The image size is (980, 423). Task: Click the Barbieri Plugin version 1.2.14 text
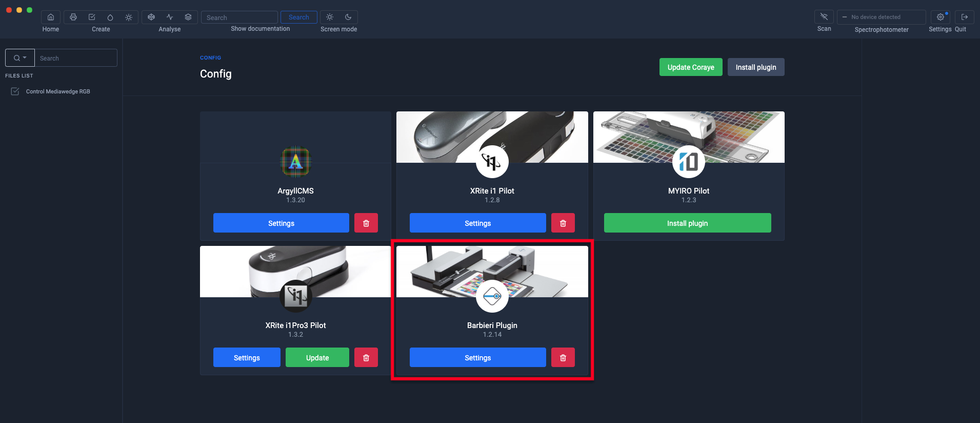492,335
